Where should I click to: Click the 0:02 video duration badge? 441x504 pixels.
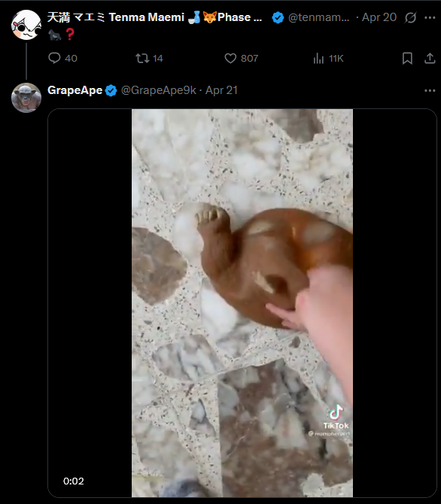73,481
